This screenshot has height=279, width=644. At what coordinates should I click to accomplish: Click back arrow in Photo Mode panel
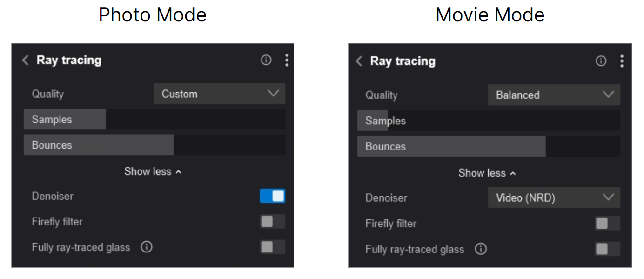[x=26, y=60]
